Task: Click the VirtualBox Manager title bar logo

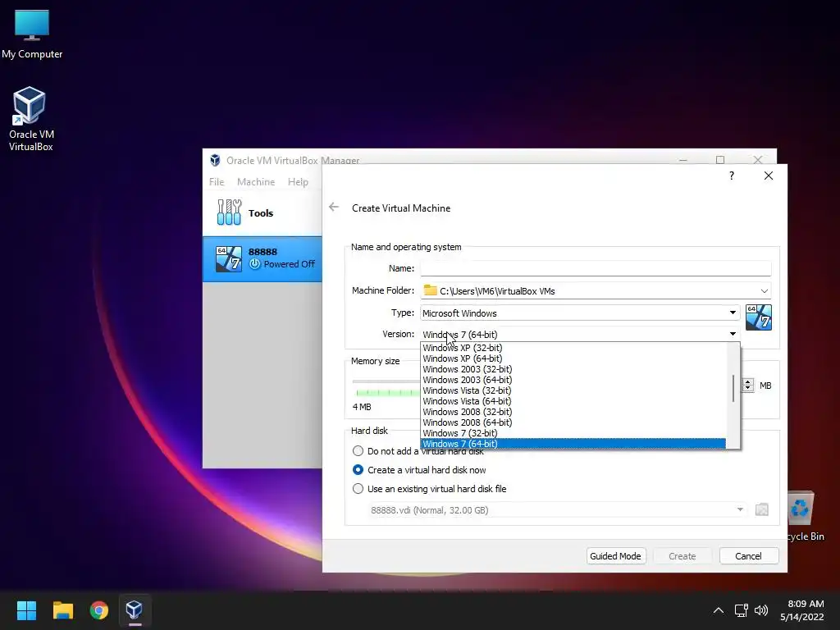Action: [x=215, y=160]
